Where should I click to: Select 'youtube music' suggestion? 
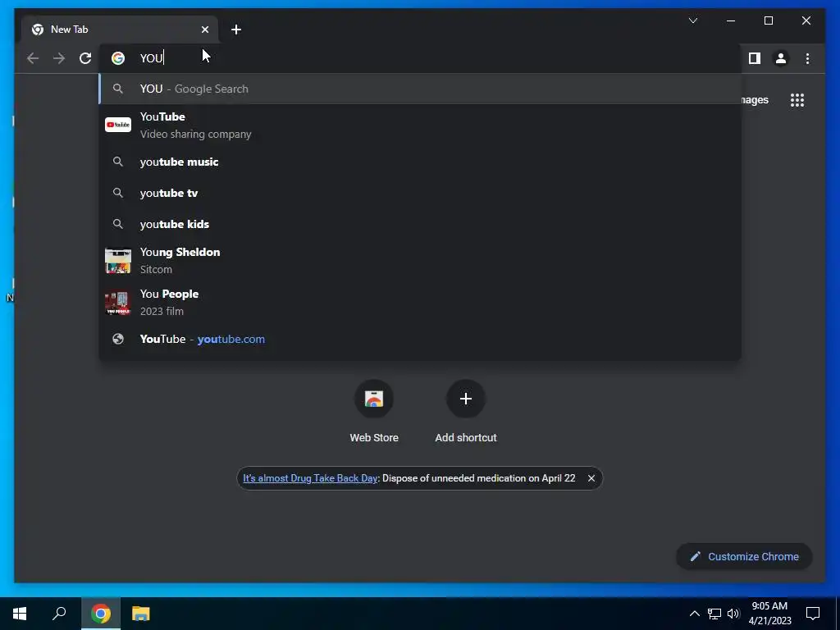click(420, 162)
